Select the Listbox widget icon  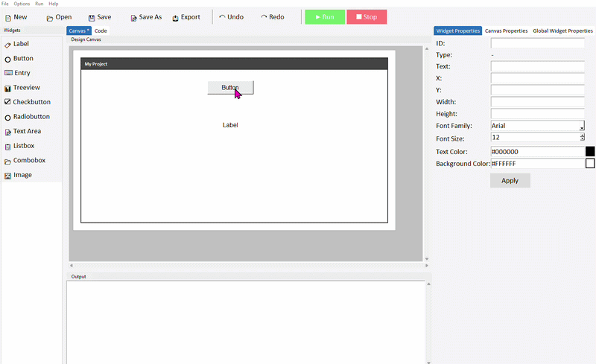(7, 146)
